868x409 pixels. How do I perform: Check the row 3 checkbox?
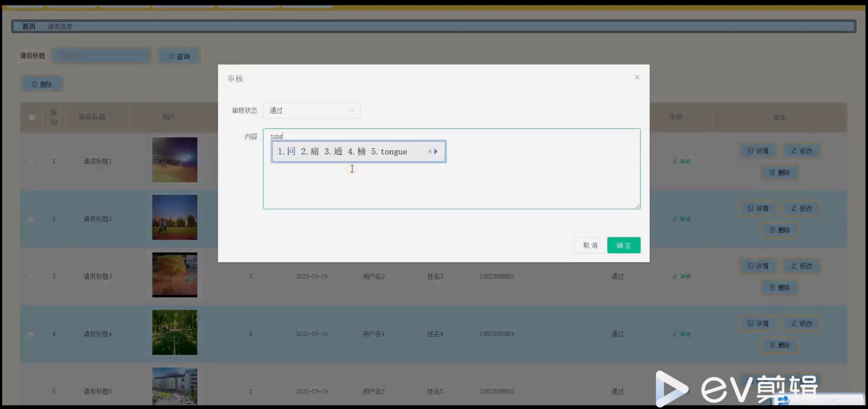pyautogui.click(x=31, y=276)
